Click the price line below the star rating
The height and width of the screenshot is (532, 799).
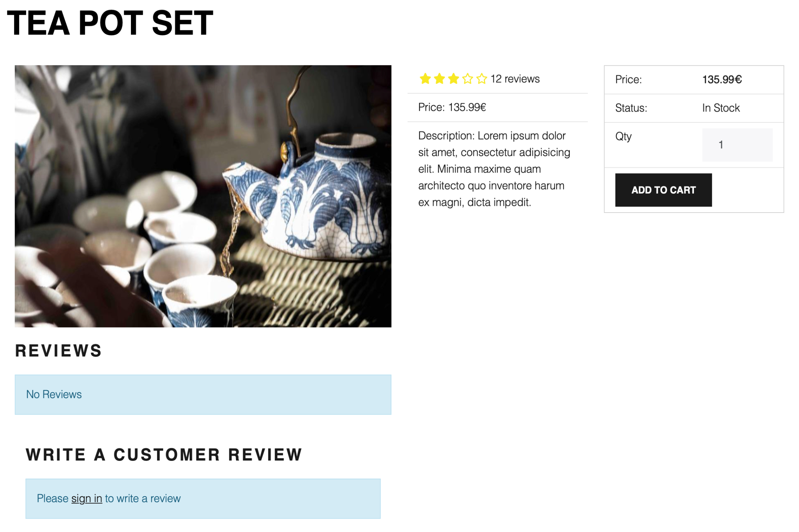tap(452, 107)
